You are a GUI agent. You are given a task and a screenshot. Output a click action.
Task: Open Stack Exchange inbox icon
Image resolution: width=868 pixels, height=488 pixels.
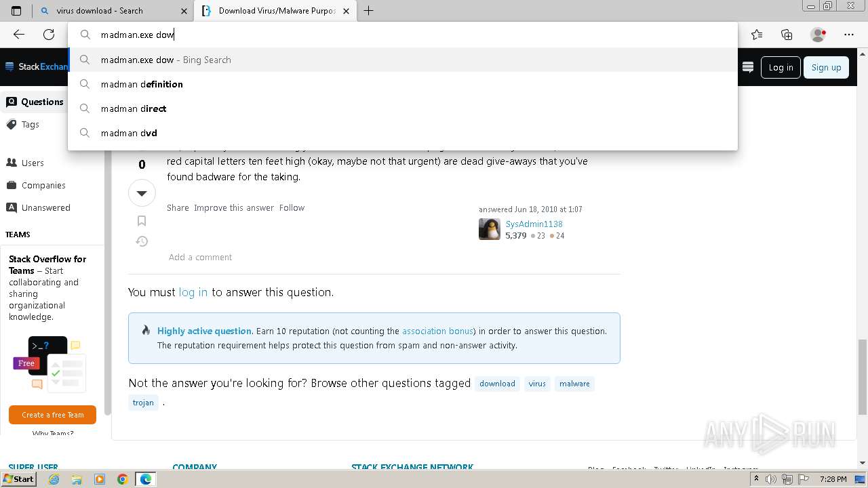point(748,67)
